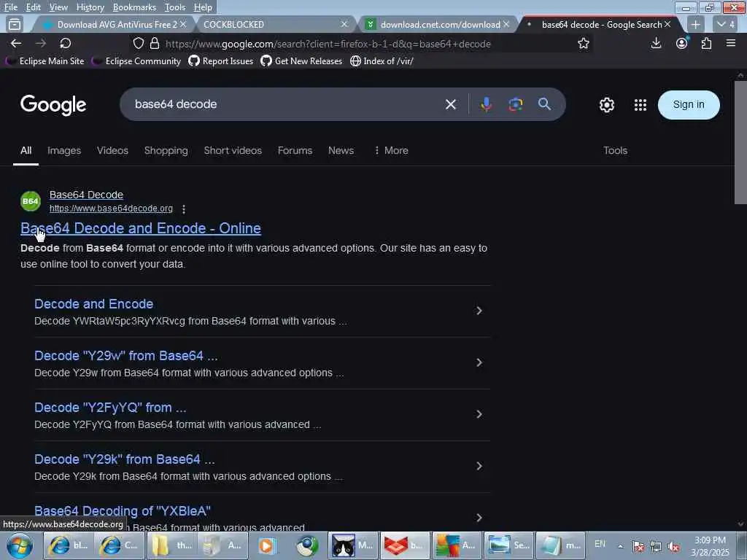This screenshot has width=747, height=560.
Task: Reload the current page
Action: [x=65, y=43]
